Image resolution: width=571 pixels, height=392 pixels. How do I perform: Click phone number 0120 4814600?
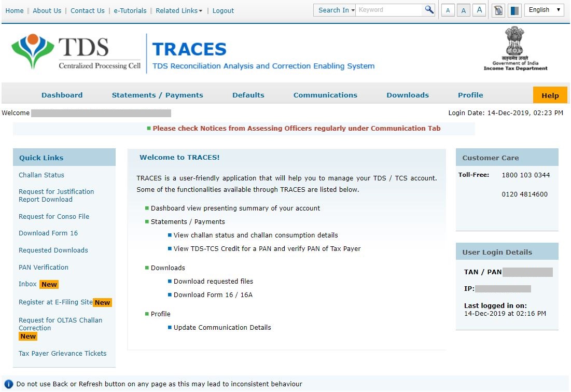524,194
